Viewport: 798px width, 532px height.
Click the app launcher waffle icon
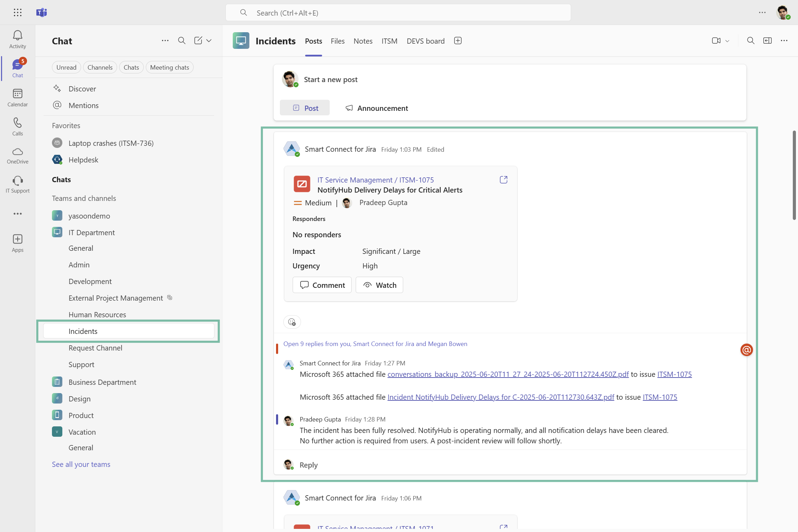(18, 12)
